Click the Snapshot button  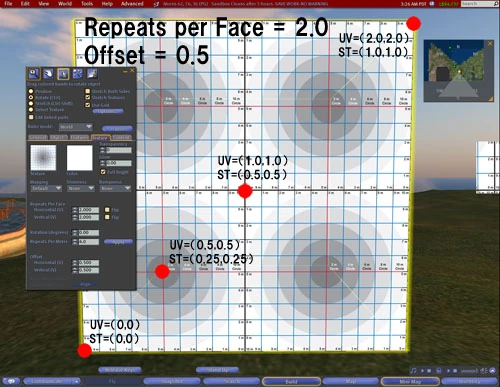172,381
